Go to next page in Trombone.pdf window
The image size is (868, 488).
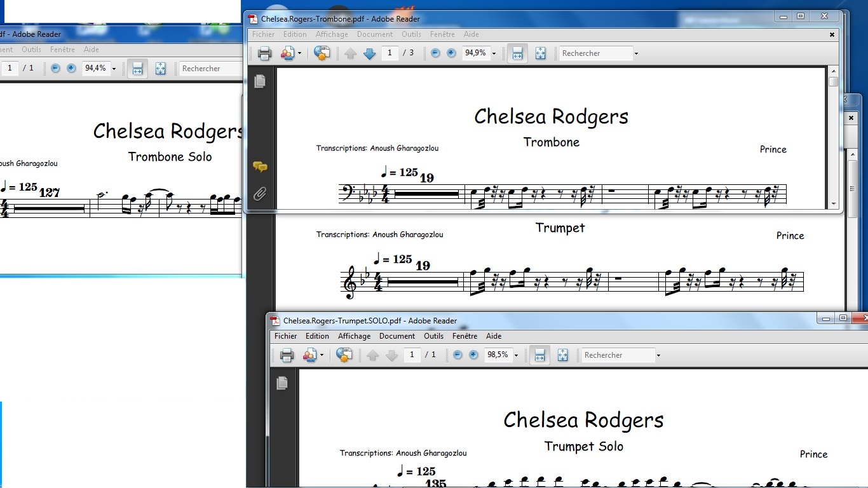coord(370,53)
